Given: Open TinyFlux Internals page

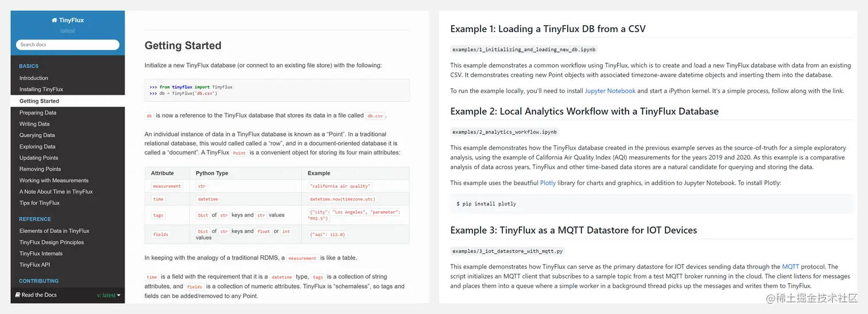Looking at the screenshot, I should coord(41,254).
